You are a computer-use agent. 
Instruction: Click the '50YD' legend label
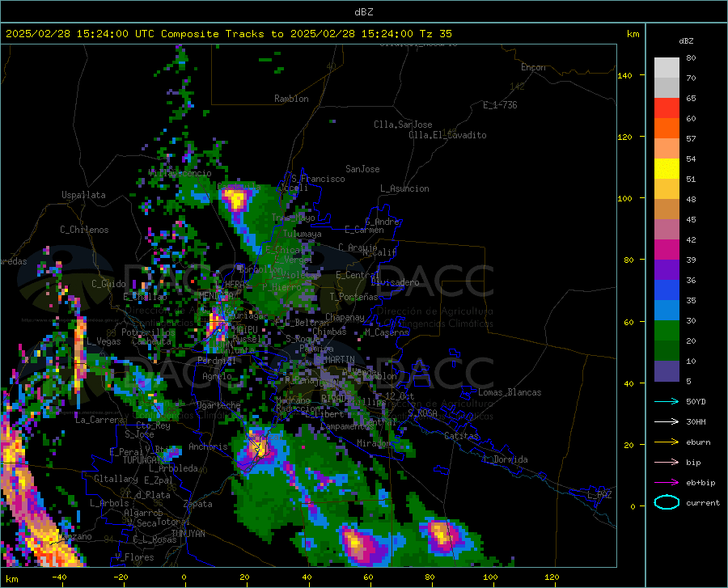click(x=696, y=401)
